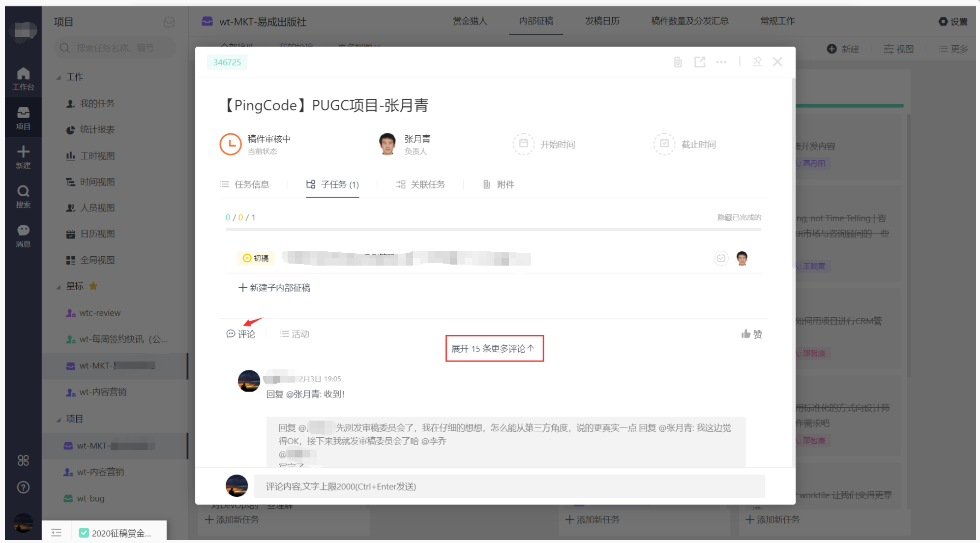
Task: Switch to the 关联任务 tab
Action: point(421,184)
